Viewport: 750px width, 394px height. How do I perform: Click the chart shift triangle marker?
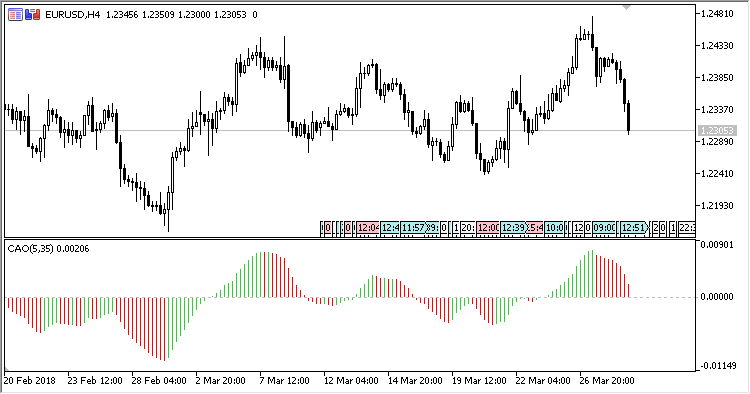(627, 7)
